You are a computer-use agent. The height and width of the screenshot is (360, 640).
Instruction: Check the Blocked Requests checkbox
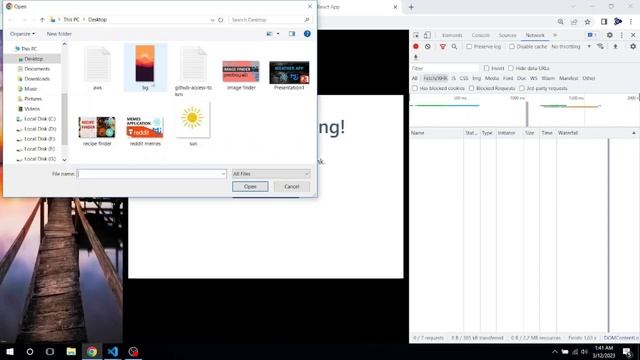click(471, 88)
